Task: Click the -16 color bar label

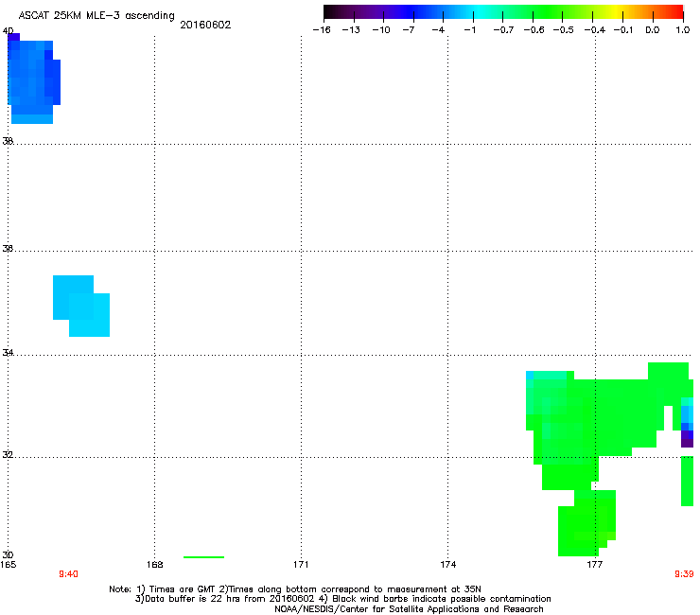Action: [x=322, y=30]
